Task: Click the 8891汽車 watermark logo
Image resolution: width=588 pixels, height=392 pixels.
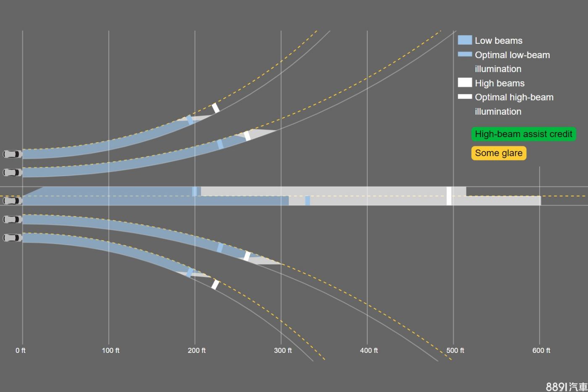Action: click(566, 386)
